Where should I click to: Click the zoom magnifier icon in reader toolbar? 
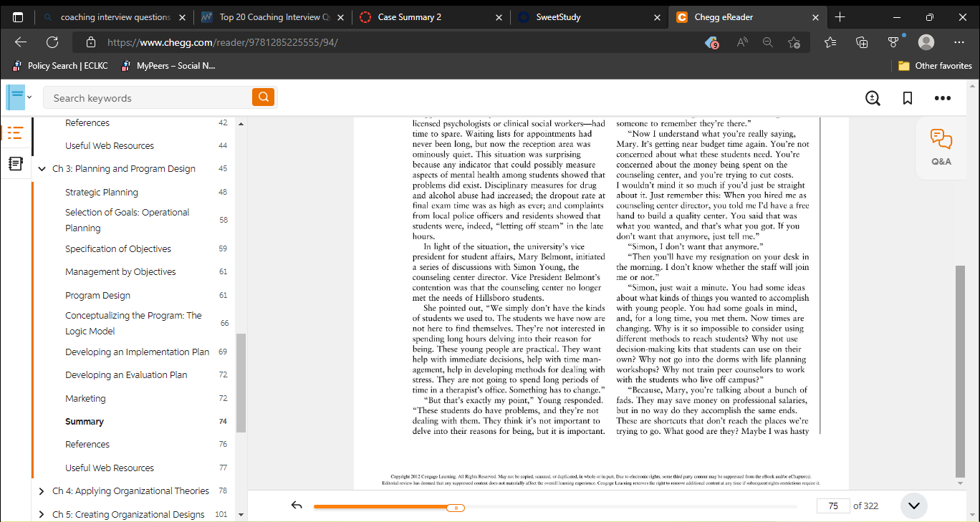tap(873, 98)
